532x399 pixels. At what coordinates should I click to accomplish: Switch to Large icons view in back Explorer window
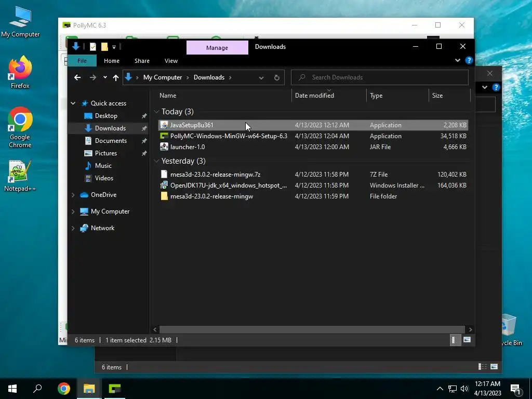tap(494, 367)
